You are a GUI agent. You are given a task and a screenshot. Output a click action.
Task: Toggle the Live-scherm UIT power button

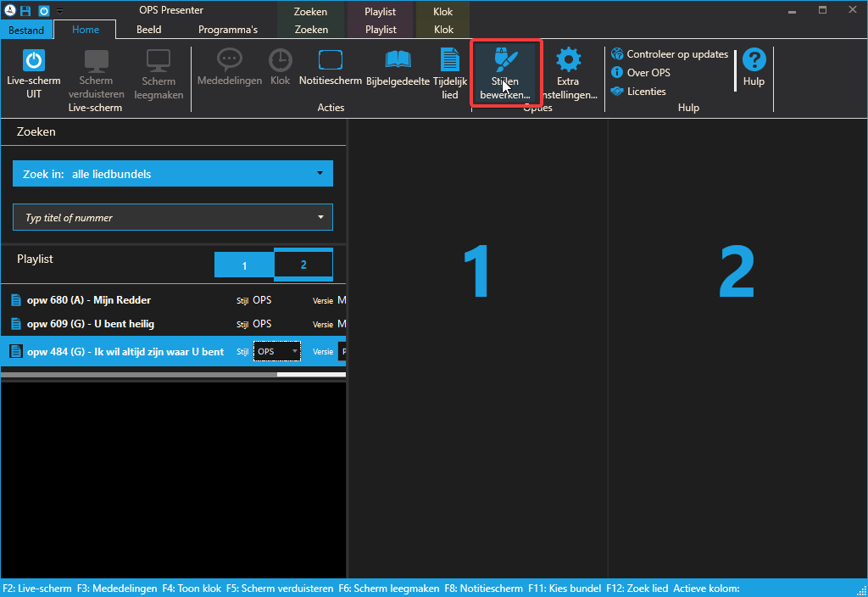pyautogui.click(x=34, y=74)
